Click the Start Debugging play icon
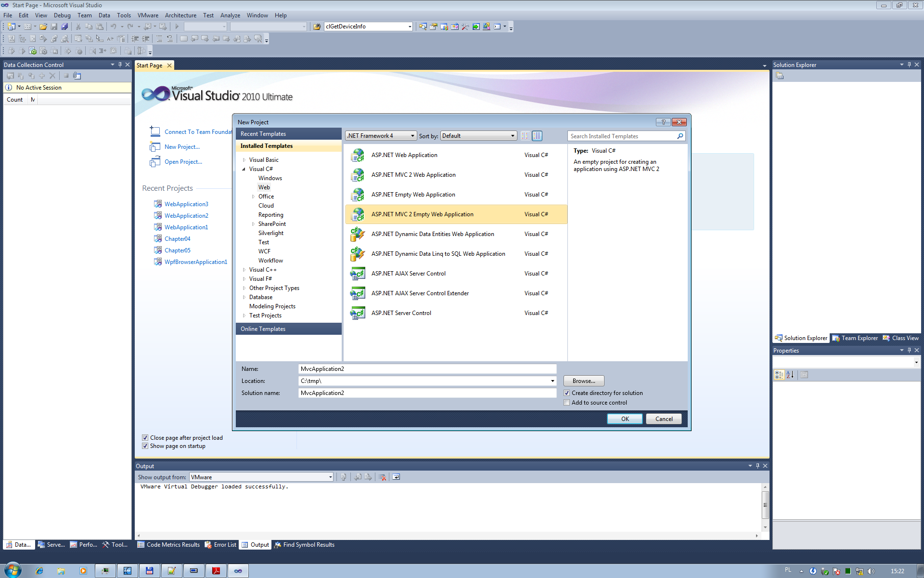 (x=177, y=26)
